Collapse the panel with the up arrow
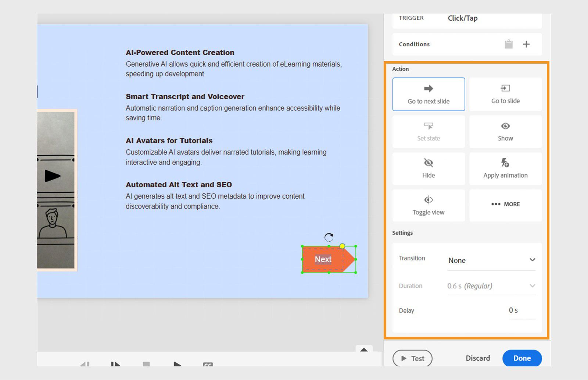The image size is (588, 380). 364,350
